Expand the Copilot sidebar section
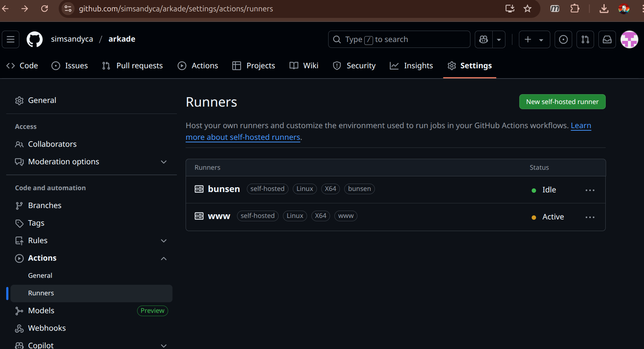 (x=92, y=345)
